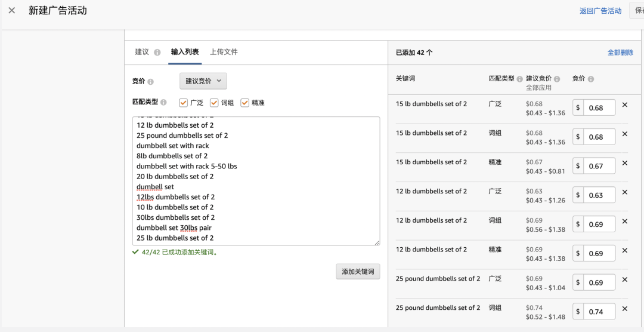Uncheck the 广泛 match type checkbox
644x332 pixels.
point(184,103)
